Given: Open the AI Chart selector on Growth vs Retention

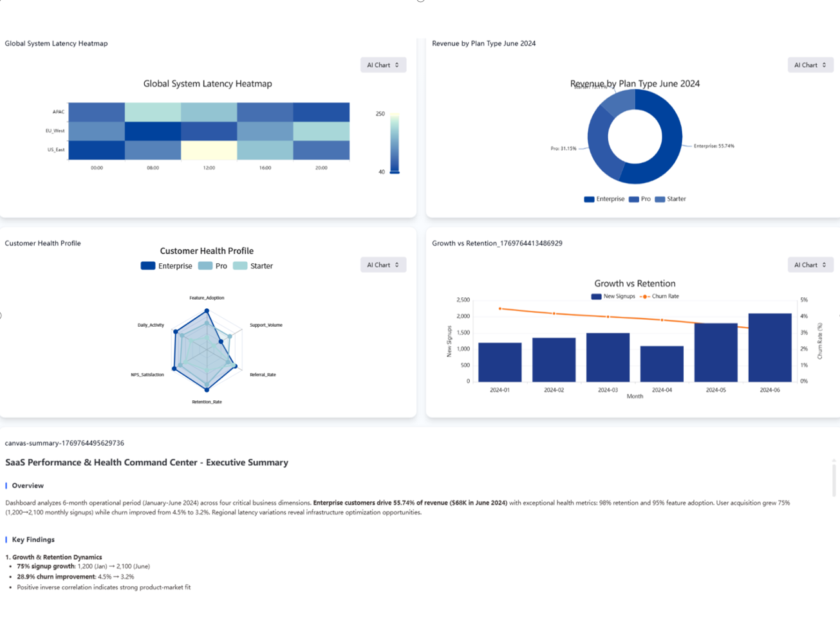Looking at the screenshot, I should pyautogui.click(x=810, y=264).
